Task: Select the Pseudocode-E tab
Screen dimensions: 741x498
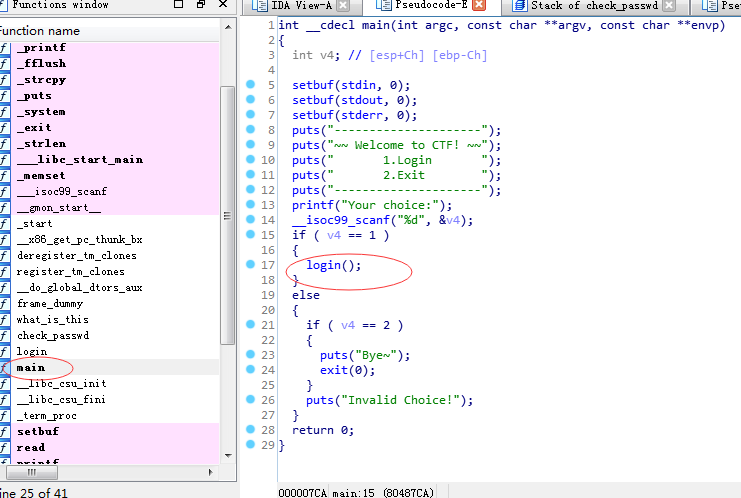Action: pyautogui.click(x=431, y=5)
